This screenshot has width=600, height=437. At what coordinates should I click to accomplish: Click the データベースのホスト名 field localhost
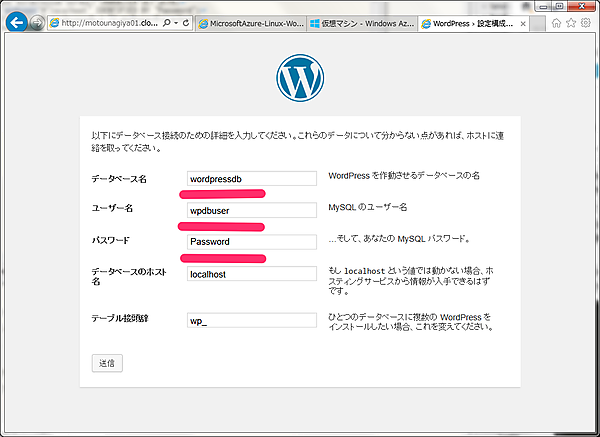pyautogui.click(x=252, y=274)
